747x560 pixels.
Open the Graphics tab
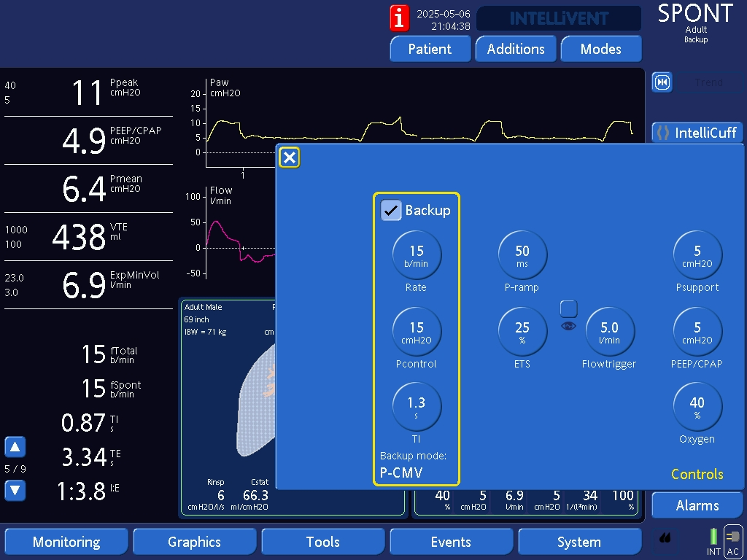(x=194, y=542)
